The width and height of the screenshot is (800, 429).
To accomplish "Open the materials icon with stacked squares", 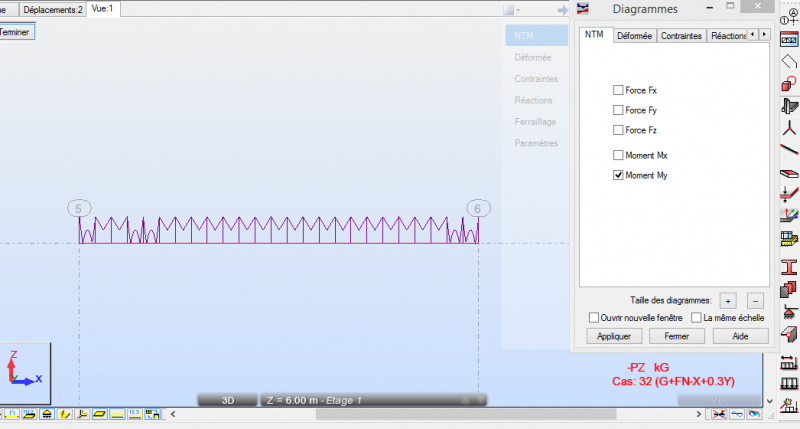I will pyautogui.click(x=789, y=289).
